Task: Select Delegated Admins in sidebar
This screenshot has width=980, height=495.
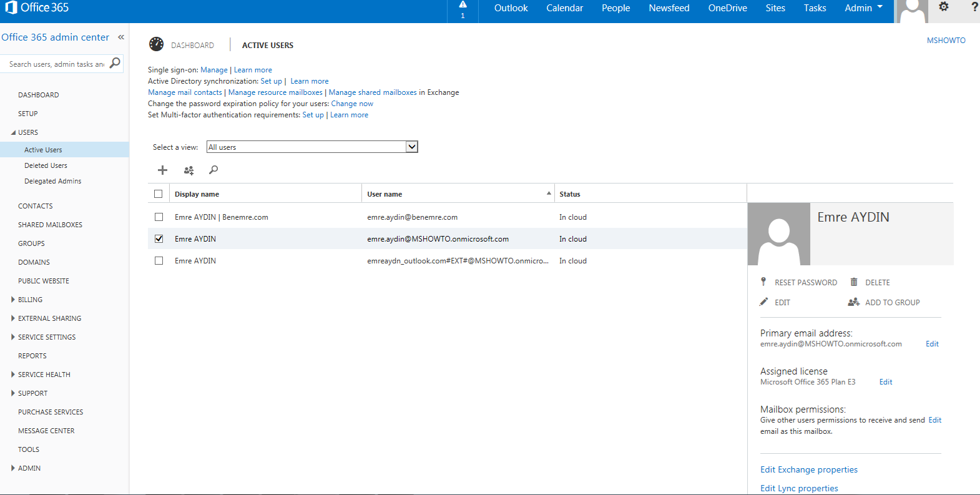Action: pyautogui.click(x=52, y=181)
